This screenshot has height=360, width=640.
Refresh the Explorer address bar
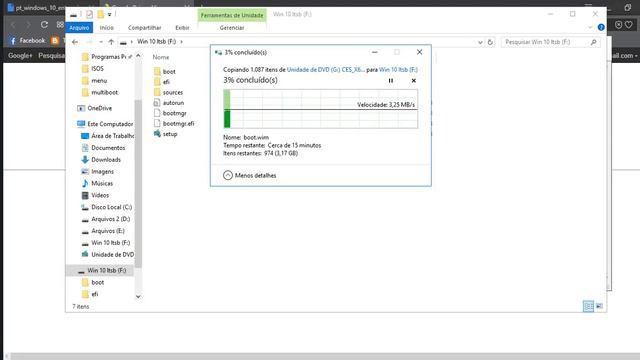coord(490,42)
